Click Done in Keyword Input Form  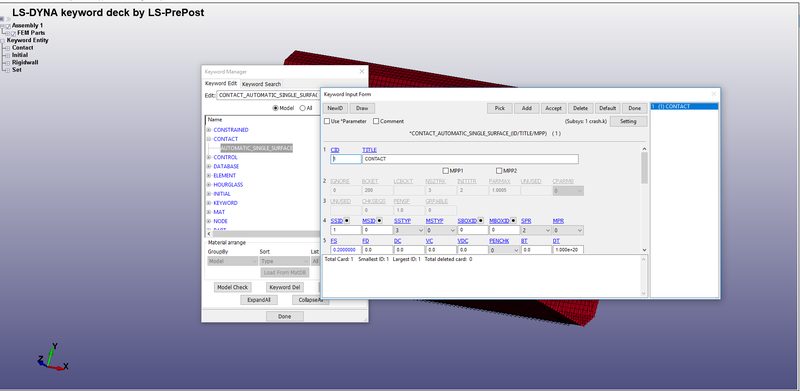[x=635, y=108]
